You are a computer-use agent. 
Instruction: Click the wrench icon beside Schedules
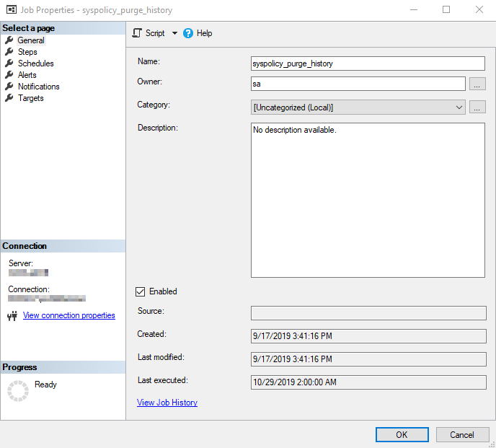[9, 63]
